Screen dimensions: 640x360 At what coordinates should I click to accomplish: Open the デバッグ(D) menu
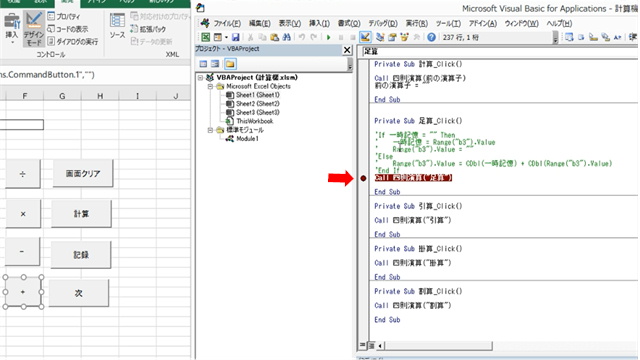[382, 23]
